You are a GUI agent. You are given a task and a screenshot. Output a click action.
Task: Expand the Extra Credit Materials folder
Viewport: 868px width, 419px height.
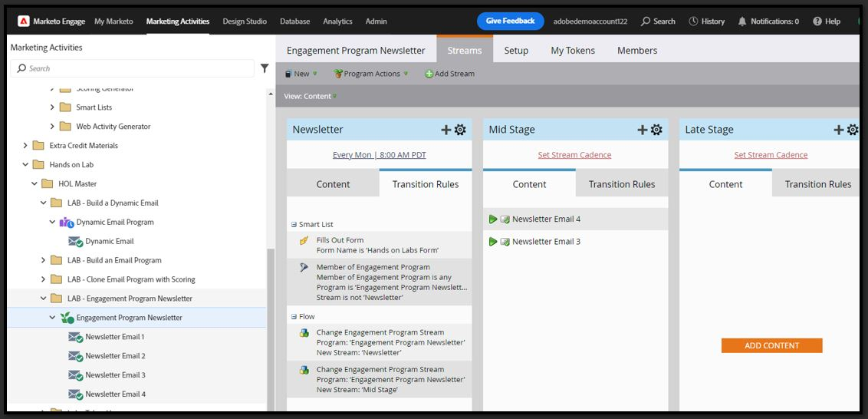point(25,146)
